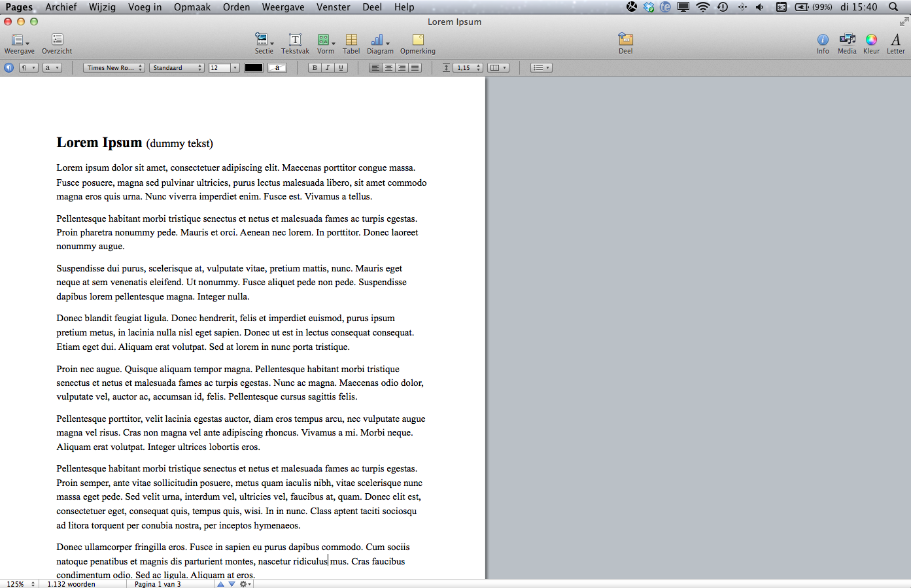Viewport: 911px width, 588px height.
Task: Open the list style dropdown
Action: coord(541,67)
